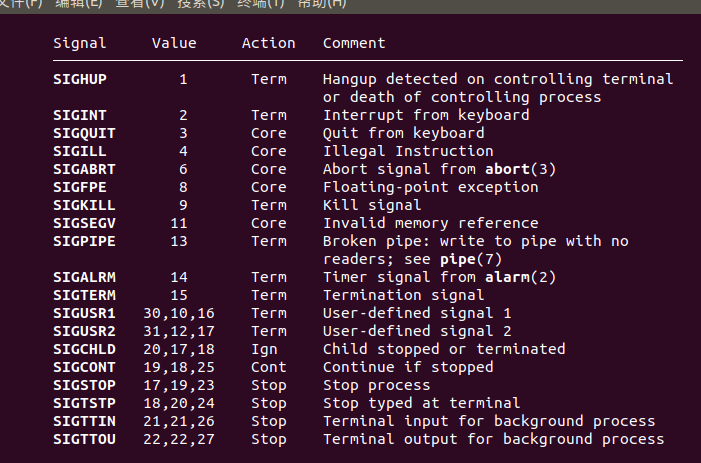Click the SIGHUP signal name

pyautogui.click(x=80, y=79)
